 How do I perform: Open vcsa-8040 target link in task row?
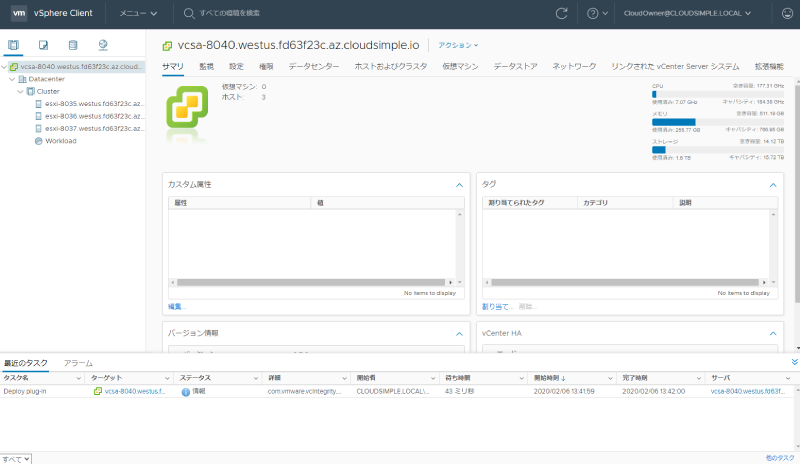[135, 391]
